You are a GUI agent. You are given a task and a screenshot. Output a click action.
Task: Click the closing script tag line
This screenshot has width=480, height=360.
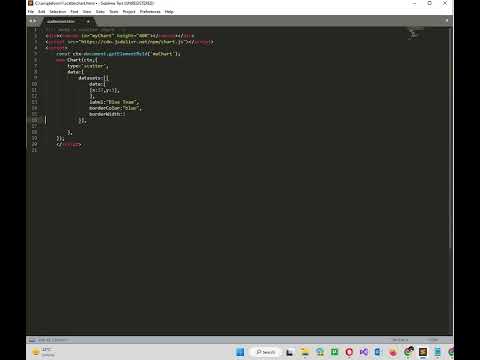click(x=69, y=144)
